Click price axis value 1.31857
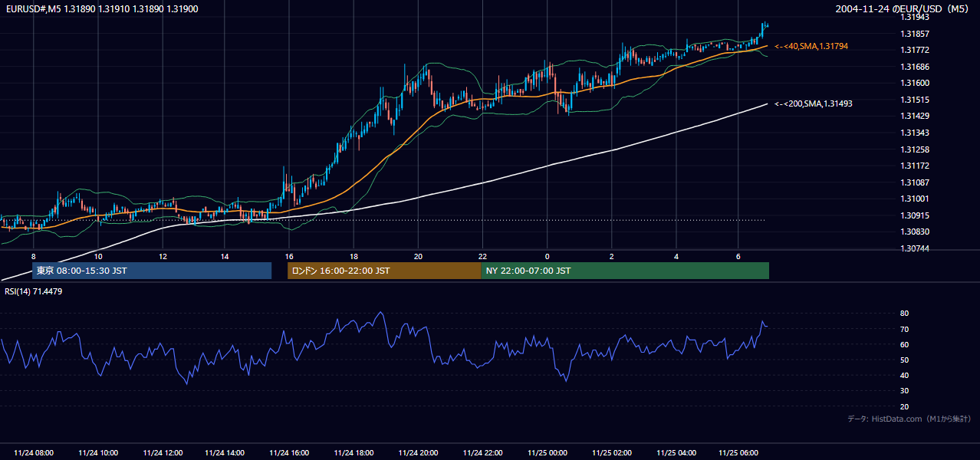This screenshot has width=980, height=460. [915, 34]
